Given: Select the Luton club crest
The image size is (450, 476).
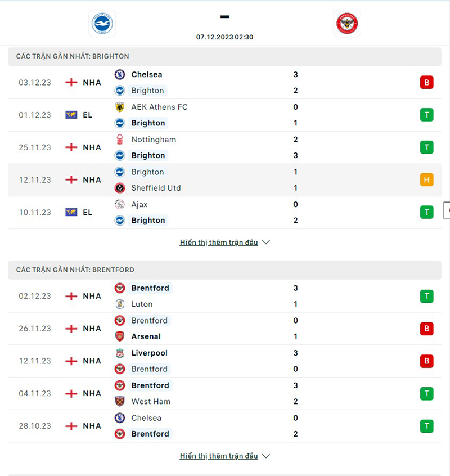Looking at the screenshot, I should point(120,304).
